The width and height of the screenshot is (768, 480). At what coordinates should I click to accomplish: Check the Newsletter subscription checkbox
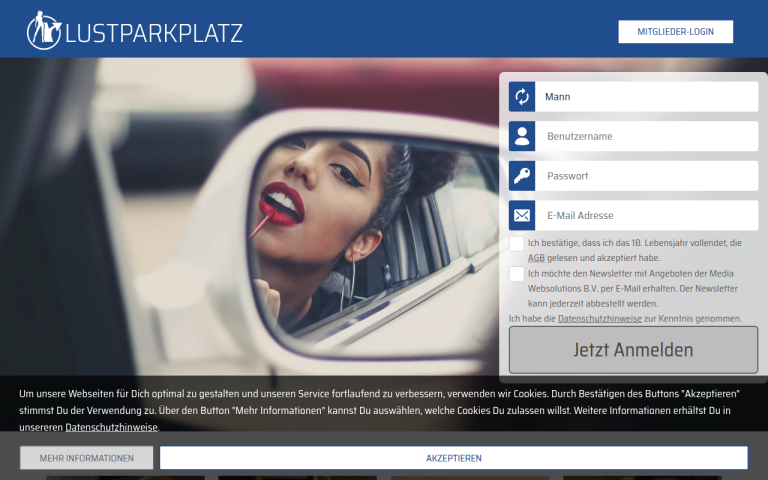coord(517,274)
